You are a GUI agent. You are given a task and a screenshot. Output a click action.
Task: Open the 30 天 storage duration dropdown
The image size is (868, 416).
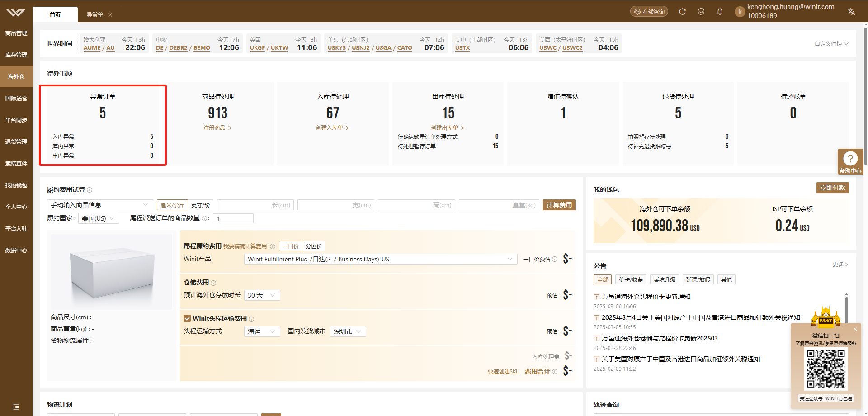pyautogui.click(x=262, y=295)
